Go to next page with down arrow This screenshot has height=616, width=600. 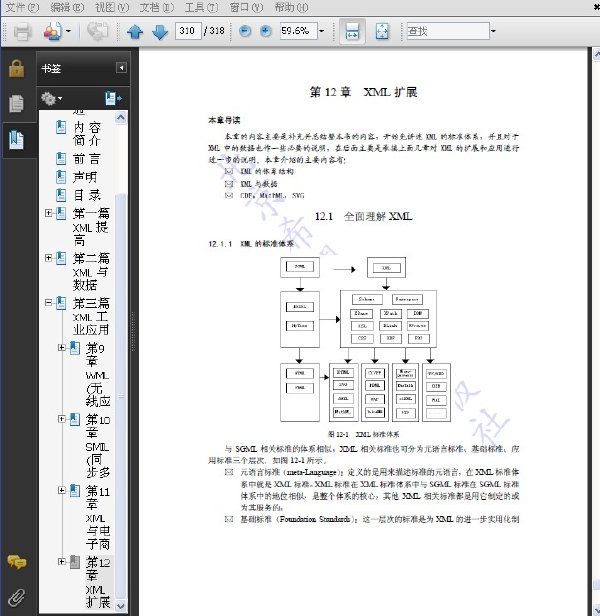point(160,31)
